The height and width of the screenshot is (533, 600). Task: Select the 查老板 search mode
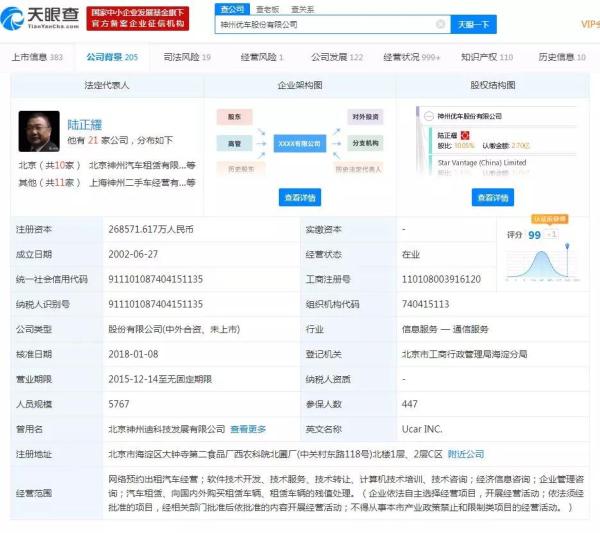click(266, 8)
